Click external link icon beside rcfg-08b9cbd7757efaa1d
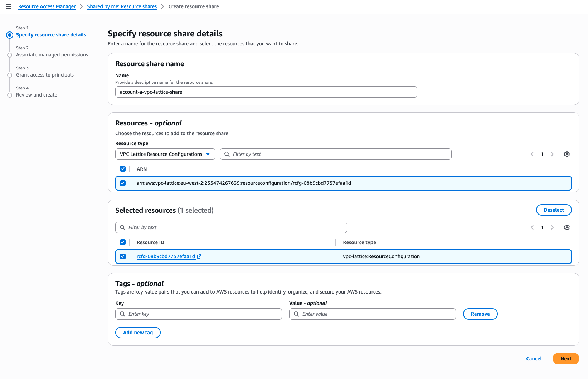 coord(199,256)
